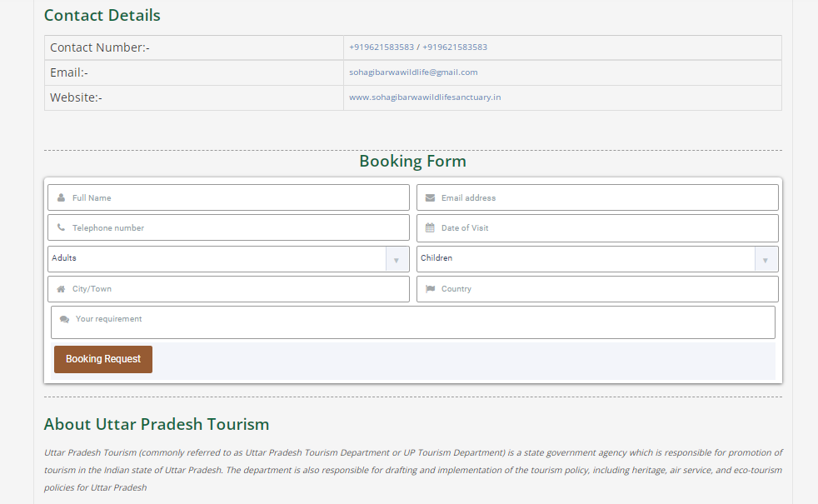
Task: Open the Children dropdown arrow
Action: (x=766, y=260)
